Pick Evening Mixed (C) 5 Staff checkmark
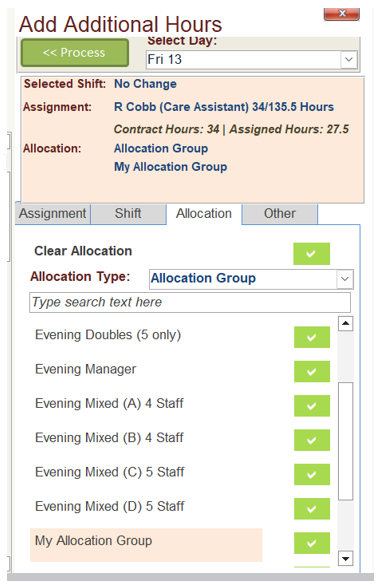Viewport: 387px width, 588px height. tap(312, 474)
